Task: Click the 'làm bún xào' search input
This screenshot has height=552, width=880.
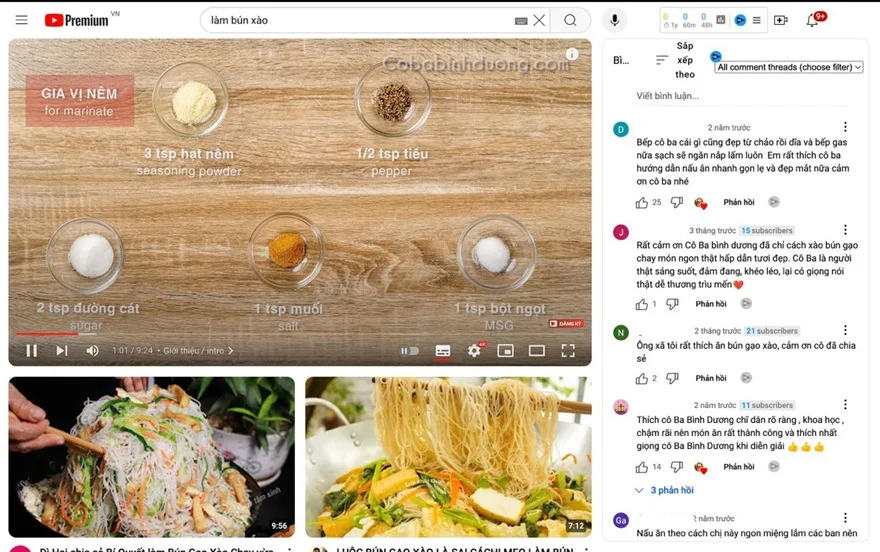Action: (x=359, y=20)
